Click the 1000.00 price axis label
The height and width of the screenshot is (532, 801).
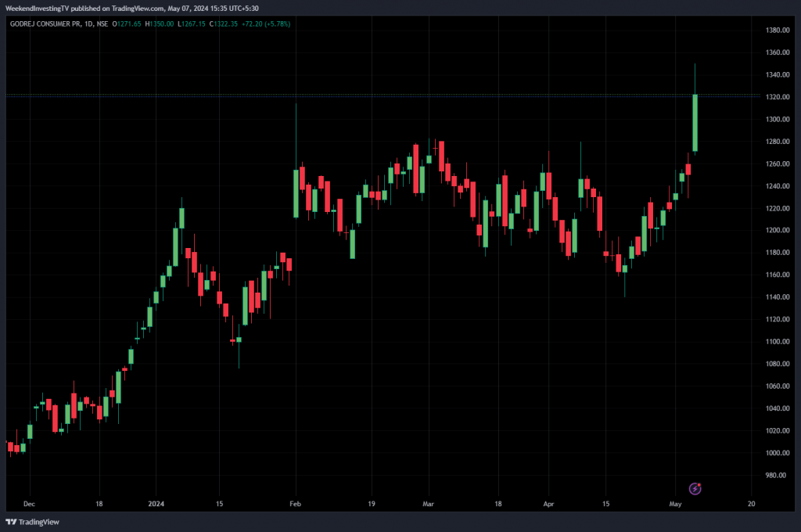tap(778, 453)
